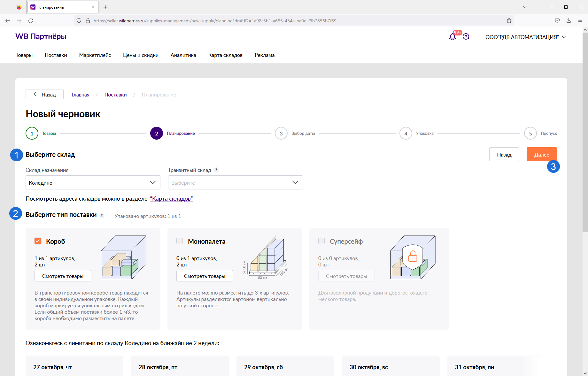Image resolution: width=588 pixels, height=376 pixels.
Task: Open the Склад назначения dropdown
Action: pyautogui.click(x=93, y=182)
